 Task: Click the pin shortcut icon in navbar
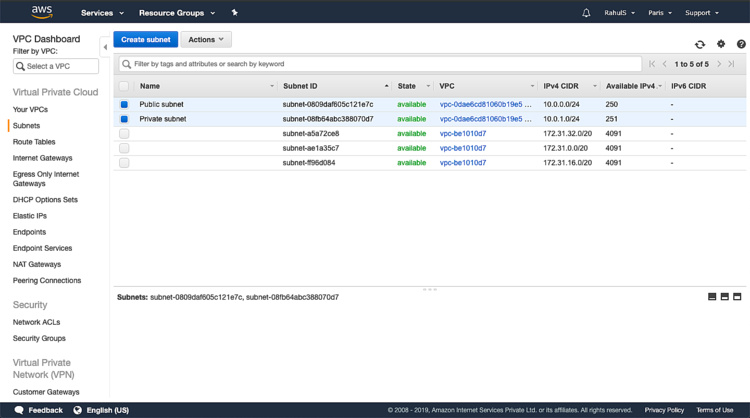[x=235, y=13]
